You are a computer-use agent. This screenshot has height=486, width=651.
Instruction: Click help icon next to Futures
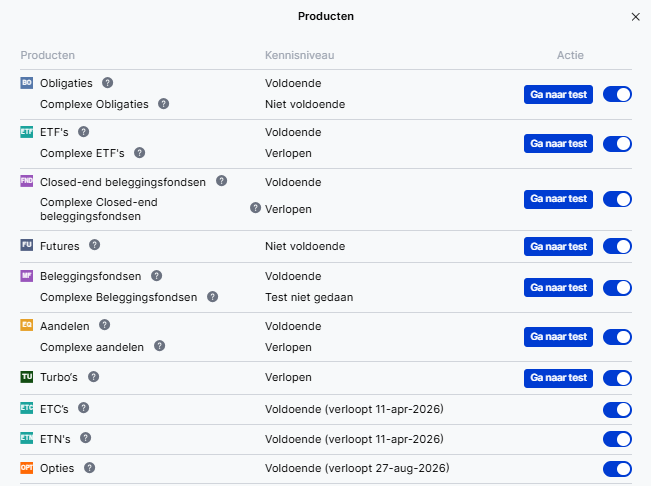click(x=95, y=245)
